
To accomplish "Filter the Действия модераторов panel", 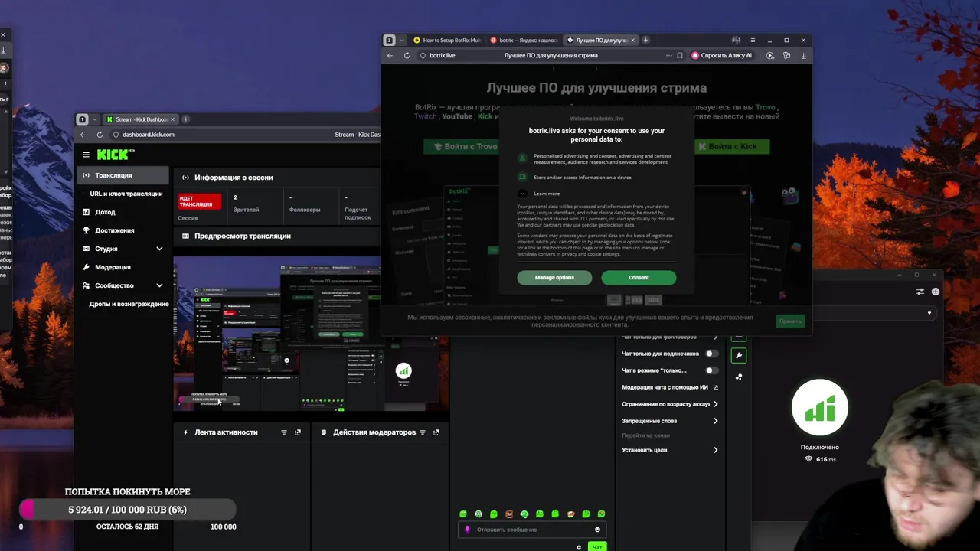I will (x=422, y=432).
